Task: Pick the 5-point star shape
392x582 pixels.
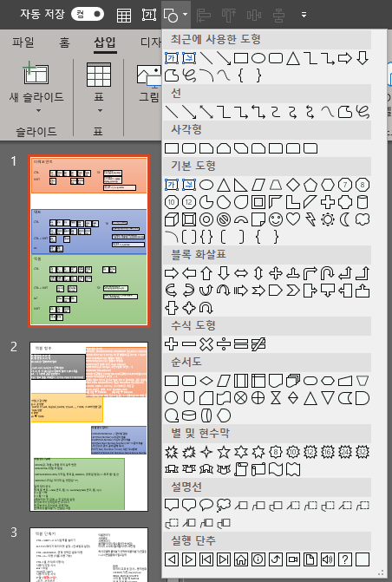Action: [x=224, y=452]
